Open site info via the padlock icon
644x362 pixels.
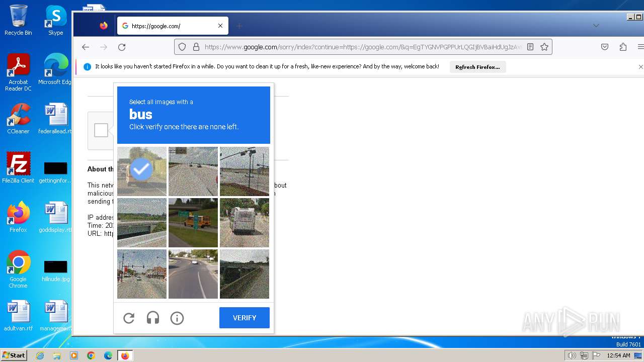196,47
